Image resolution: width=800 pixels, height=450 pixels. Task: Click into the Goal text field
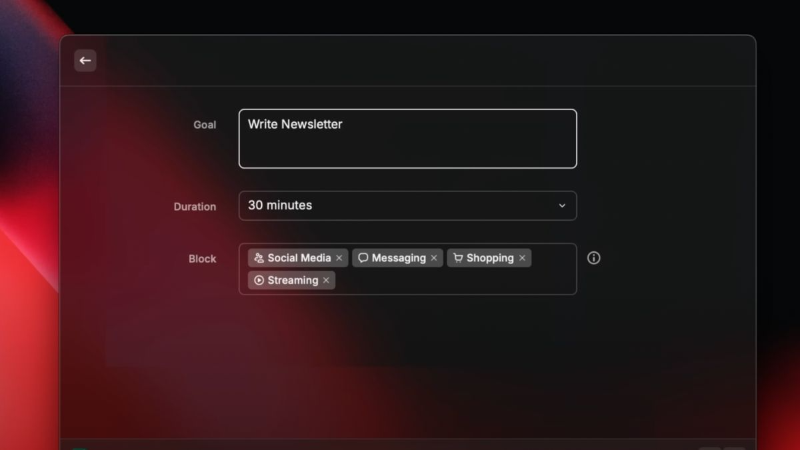click(408, 138)
